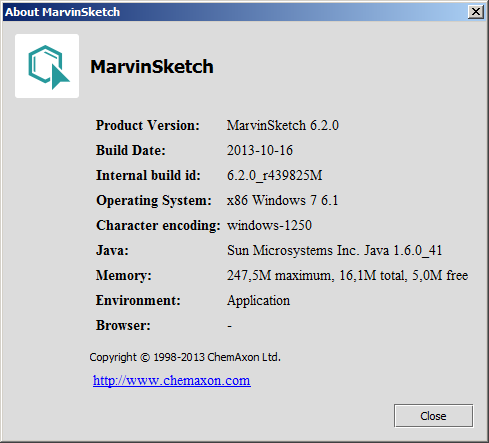Viewport: 489px width, 443px height.
Task: Click the ChemAxon copyright notice
Action: (x=185, y=357)
